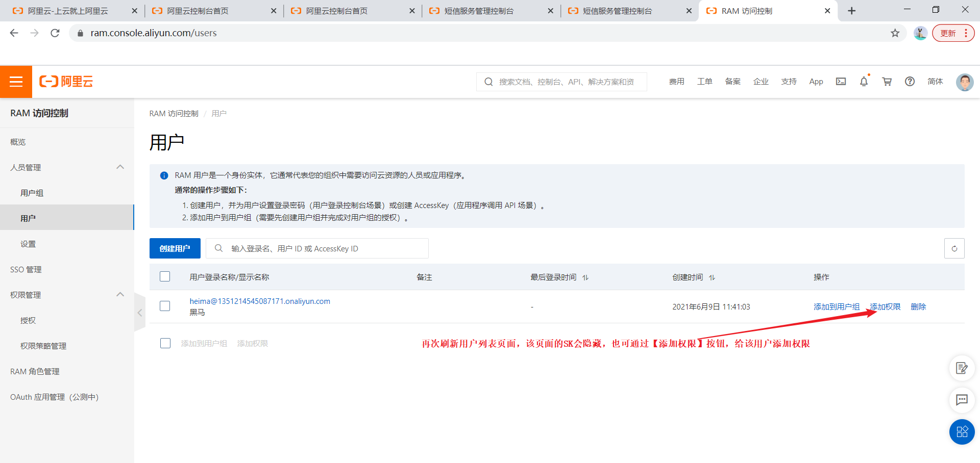Image resolution: width=980 pixels, height=463 pixels.
Task: Click 添加到用户组 for heima user
Action: point(837,306)
